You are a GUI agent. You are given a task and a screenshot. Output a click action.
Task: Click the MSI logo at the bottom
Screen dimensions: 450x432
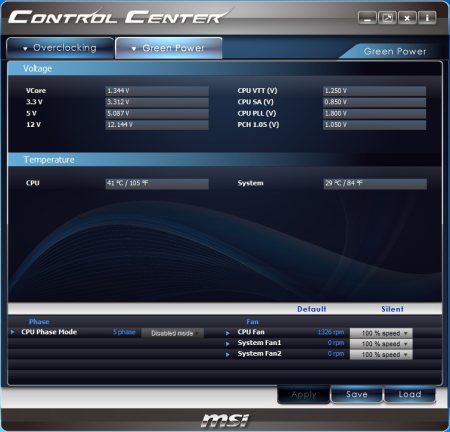(225, 420)
